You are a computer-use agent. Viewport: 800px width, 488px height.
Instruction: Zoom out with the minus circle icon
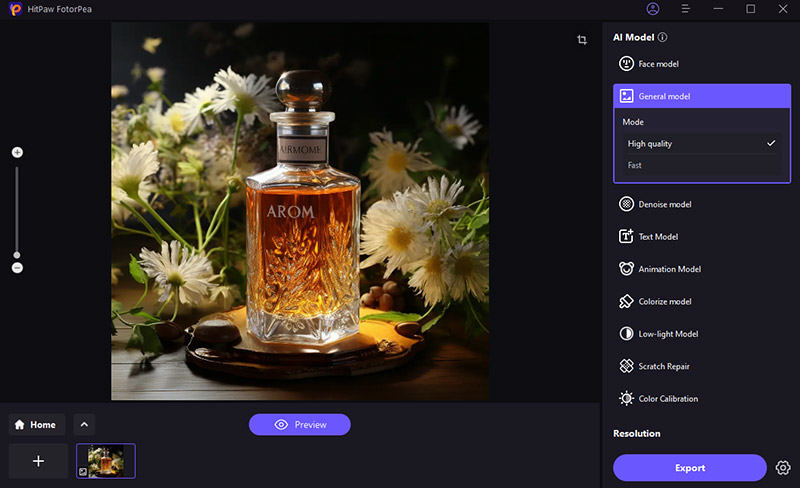pos(17,268)
